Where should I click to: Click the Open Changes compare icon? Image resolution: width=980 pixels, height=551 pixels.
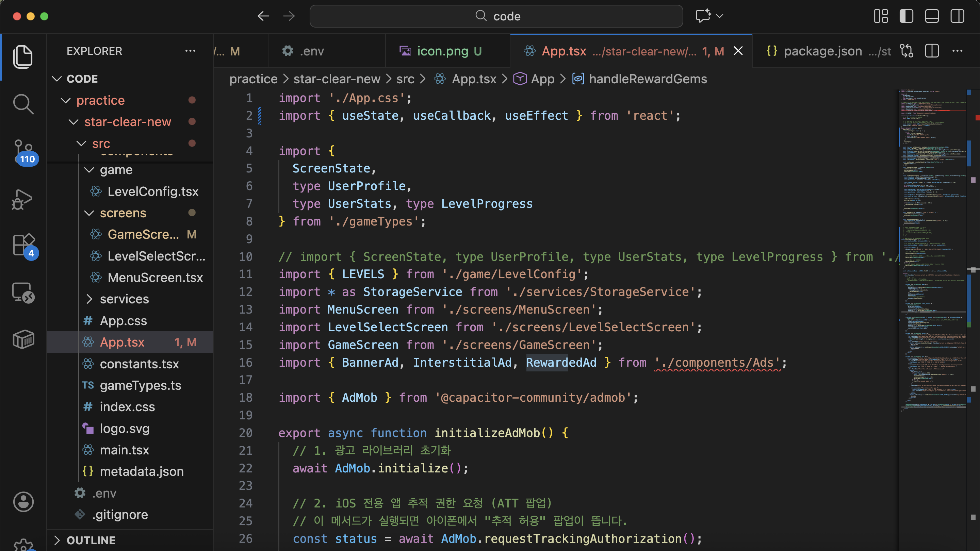click(x=906, y=51)
